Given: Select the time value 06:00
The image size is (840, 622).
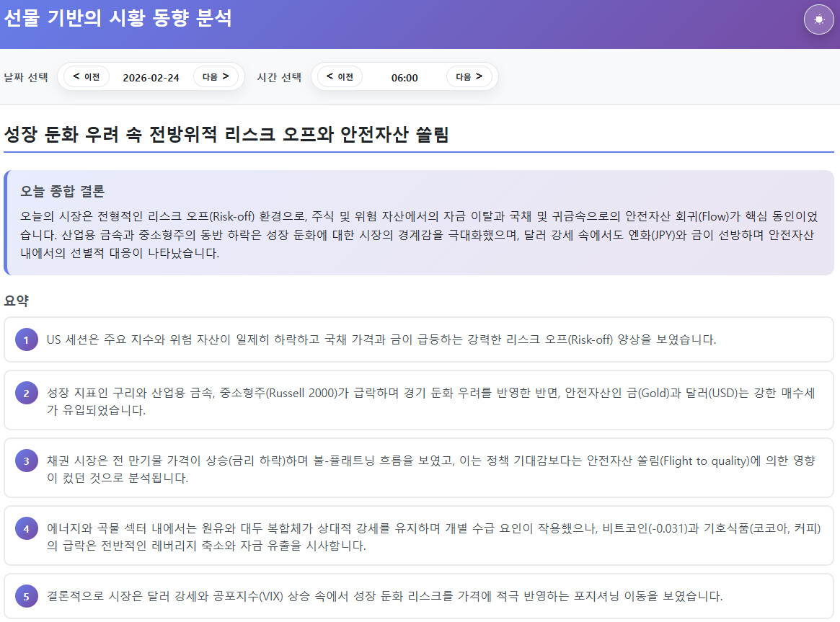Looking at the screenshot, I should pyautogui.click(x=404, y=78).
